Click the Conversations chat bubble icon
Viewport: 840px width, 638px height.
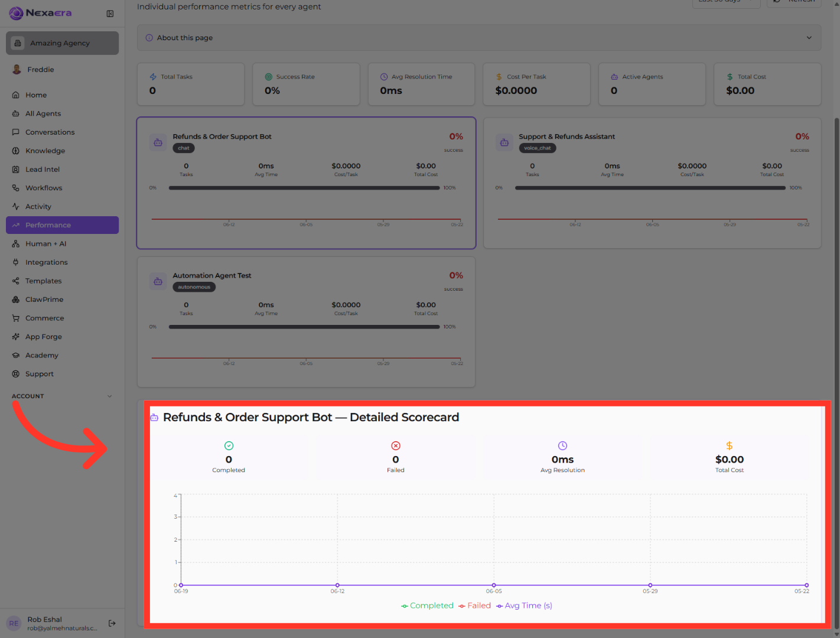tap(16, 132)
